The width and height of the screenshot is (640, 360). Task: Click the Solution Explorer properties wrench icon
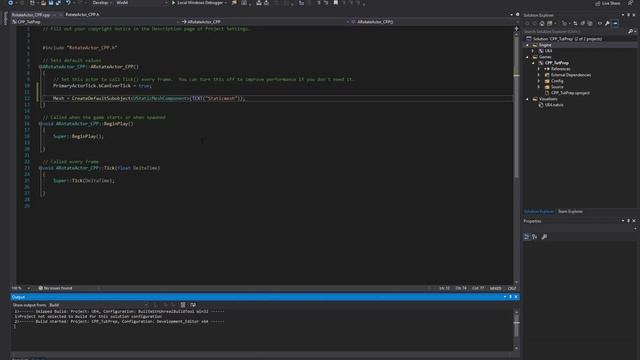click(x=607, y=24)
